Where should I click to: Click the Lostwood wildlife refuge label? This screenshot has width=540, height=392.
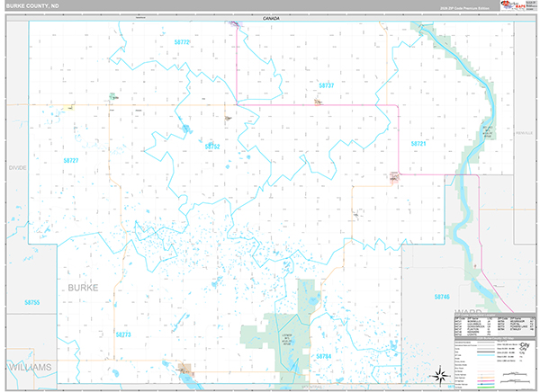pyautogui.click(x=287, y=339)
